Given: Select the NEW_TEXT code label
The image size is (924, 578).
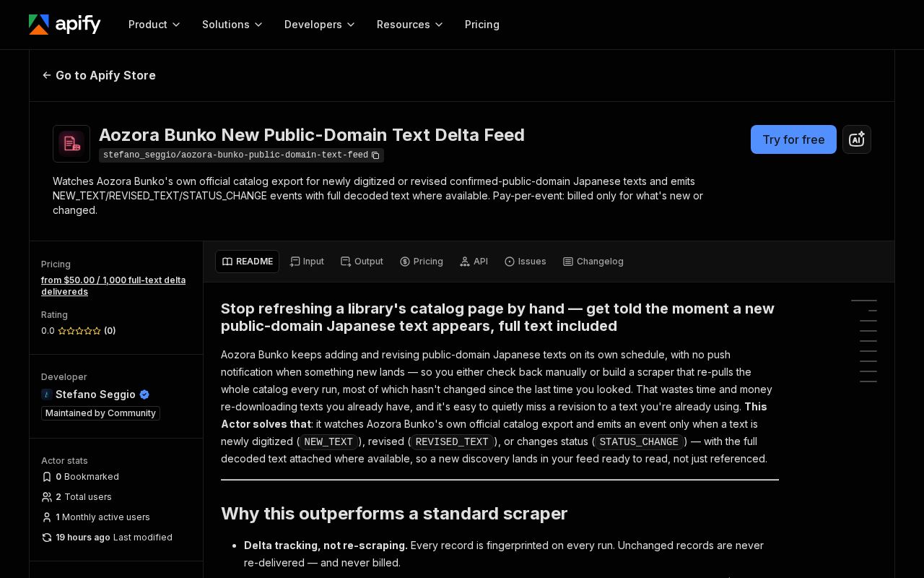Looking at the screenshot, I should 328,442.
